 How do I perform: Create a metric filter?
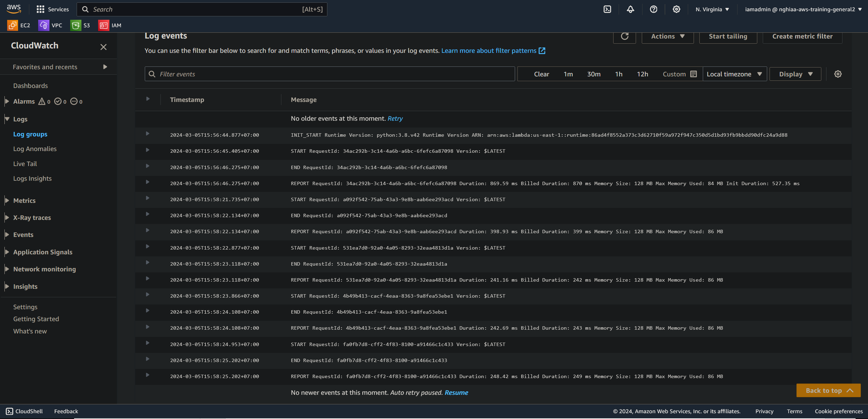coord(802,36)
